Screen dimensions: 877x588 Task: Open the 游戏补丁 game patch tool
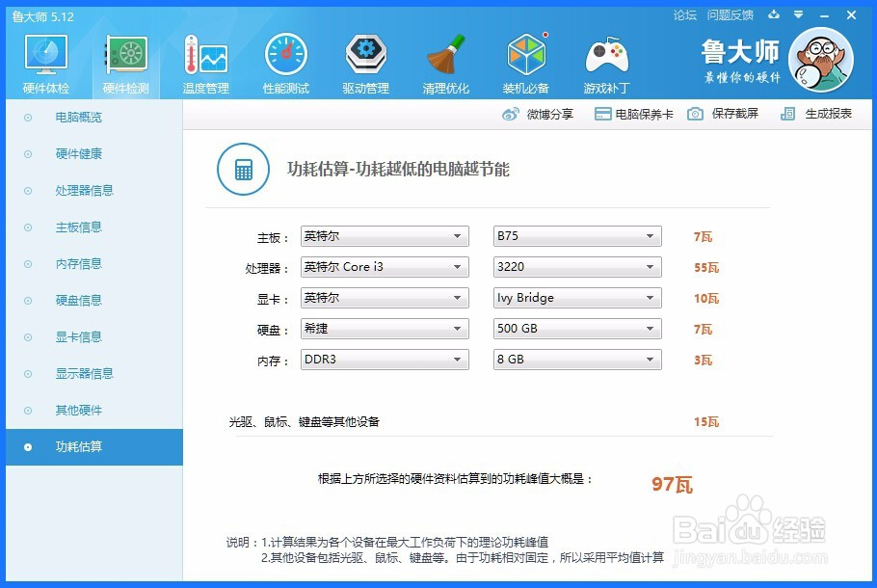(607, 63)
